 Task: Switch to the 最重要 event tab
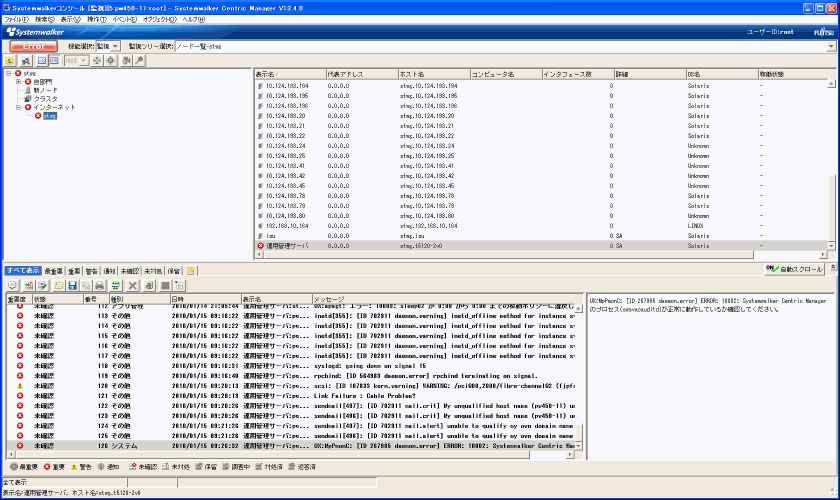pyautogui.click(x=54, y=271)
